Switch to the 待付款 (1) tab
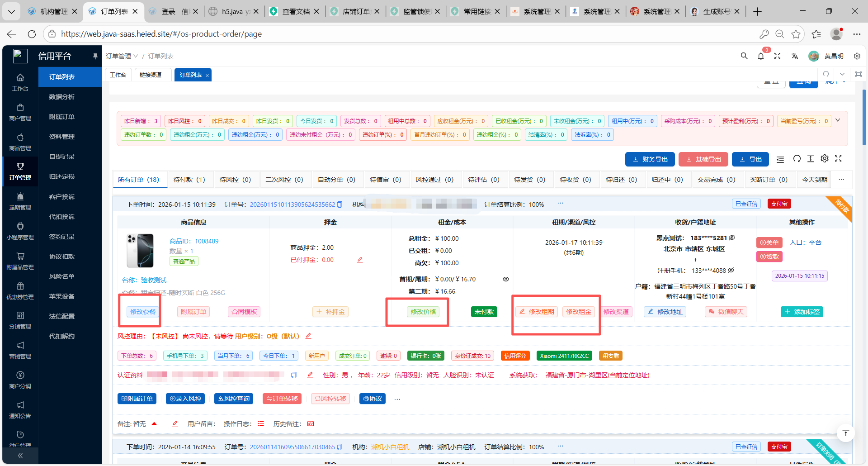Image resolution: width=868 pixels, height=466 pixels. (189, 180)
